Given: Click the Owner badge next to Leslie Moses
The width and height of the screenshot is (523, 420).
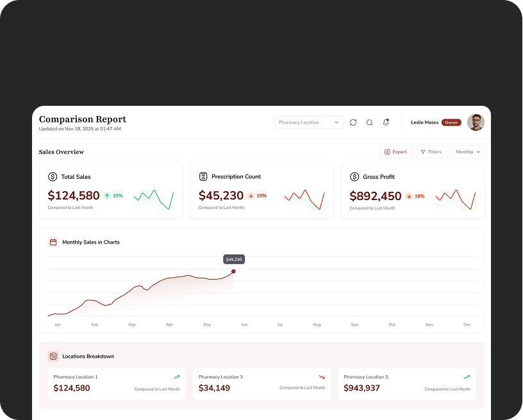Looking at the screenshot, I should point(451,122).
